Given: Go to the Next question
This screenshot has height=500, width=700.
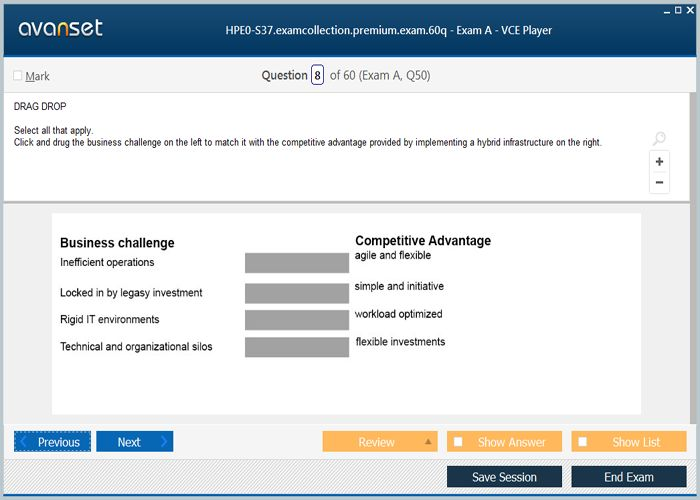Looking at the screenshot, I should (134, 442).
